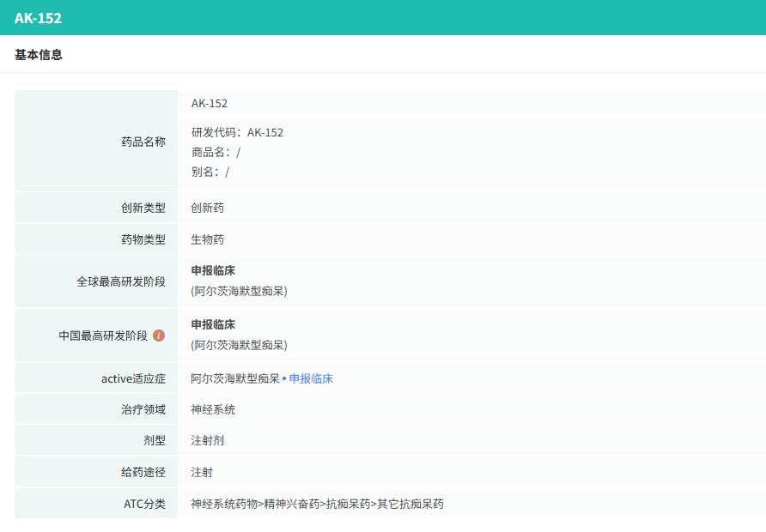The width and height of the screenshot is (766, 532).
Task: Click bold 申报临床 in the 全球最高研发阶段 row
Action: point(213,270)
